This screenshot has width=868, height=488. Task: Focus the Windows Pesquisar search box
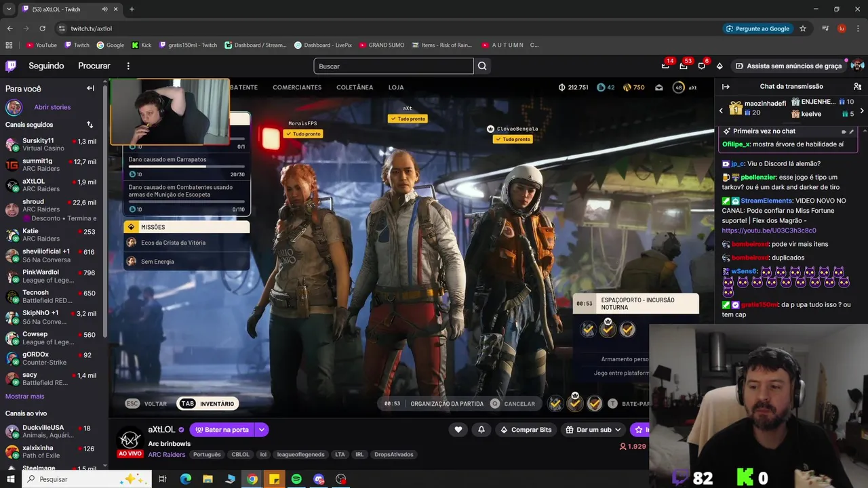[87, 479]
